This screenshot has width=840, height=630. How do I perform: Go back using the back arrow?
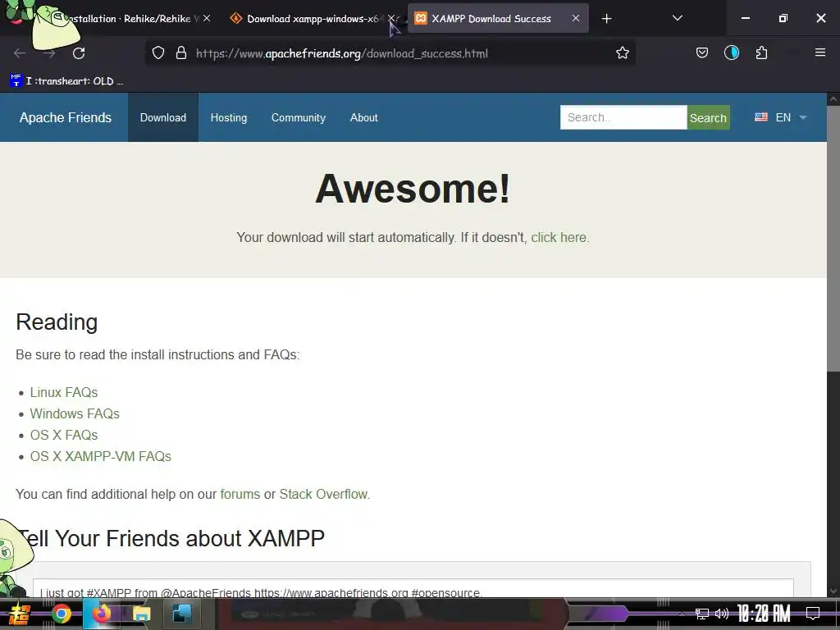tap(20, 53)
